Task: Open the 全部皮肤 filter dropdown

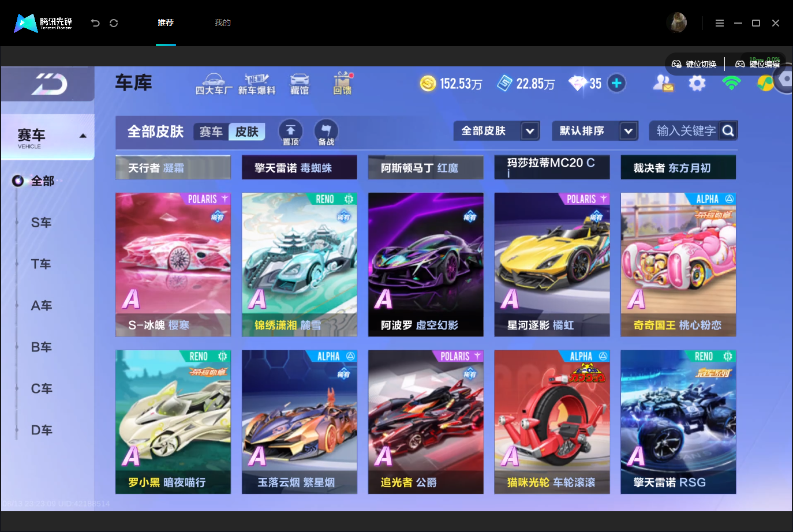Action: click(497, 131)
